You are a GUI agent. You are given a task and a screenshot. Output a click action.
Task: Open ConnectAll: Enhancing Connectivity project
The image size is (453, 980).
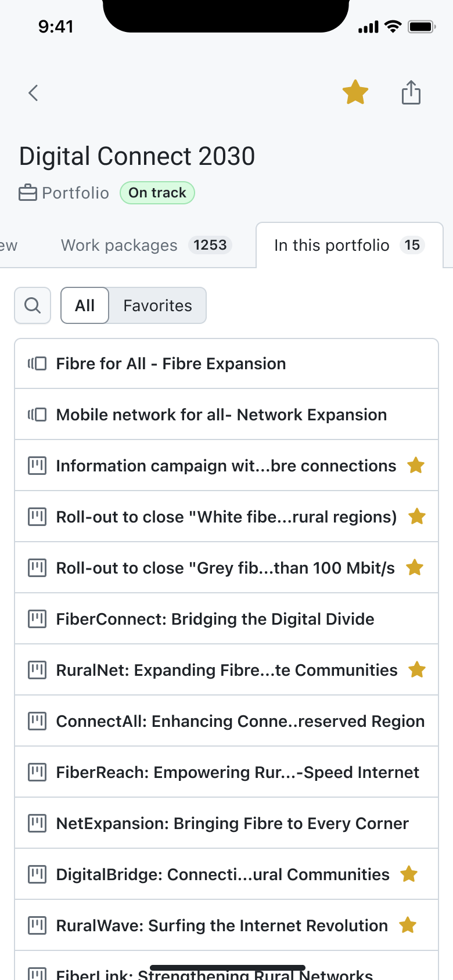tap(240, 721)
